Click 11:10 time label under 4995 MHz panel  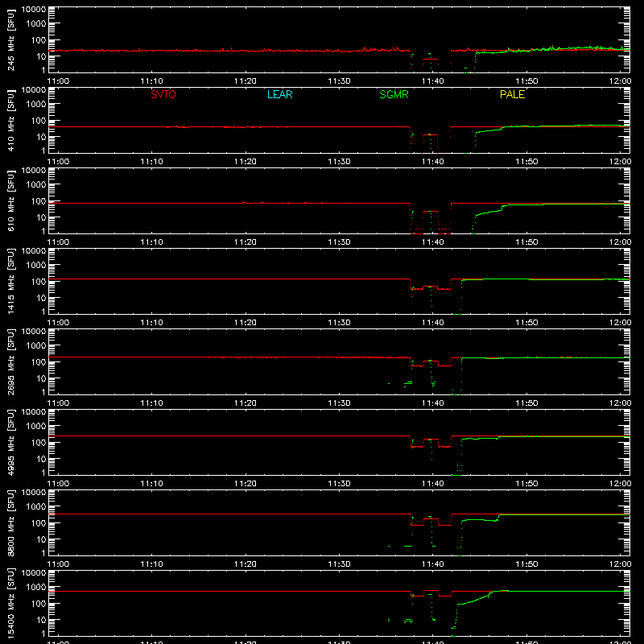(x=151, y=484)
